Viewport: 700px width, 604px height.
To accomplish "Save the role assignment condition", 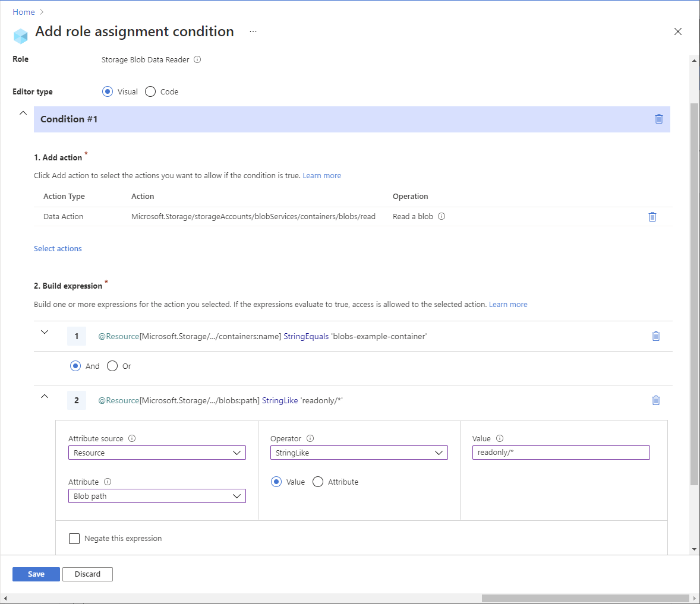I will [x=36, y=574].
